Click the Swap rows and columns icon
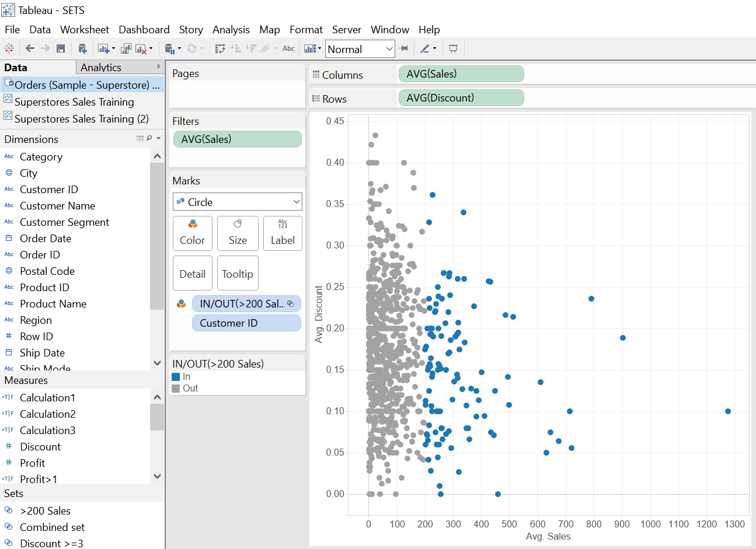The height and width of the screenshot is (549, 756). (220, 48)
